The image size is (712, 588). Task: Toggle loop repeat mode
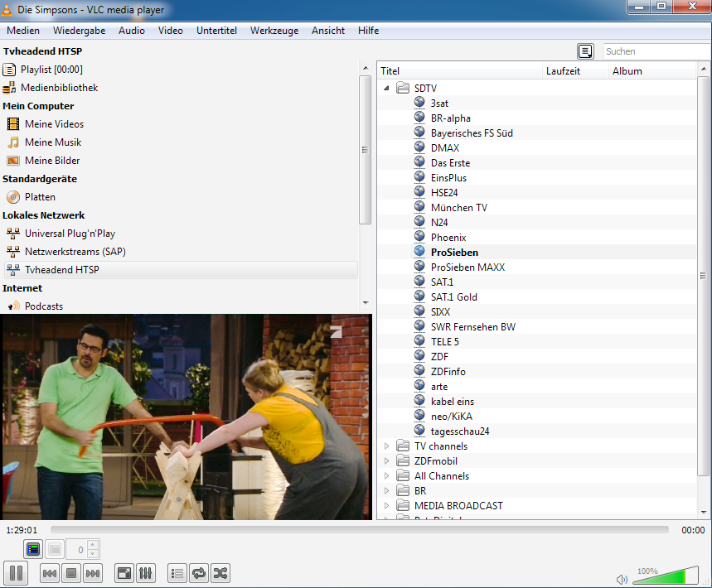tap(199, 573)
